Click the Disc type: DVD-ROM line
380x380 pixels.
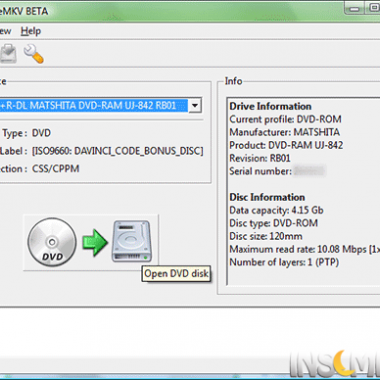pyautogui.click(x=273, y=223)
